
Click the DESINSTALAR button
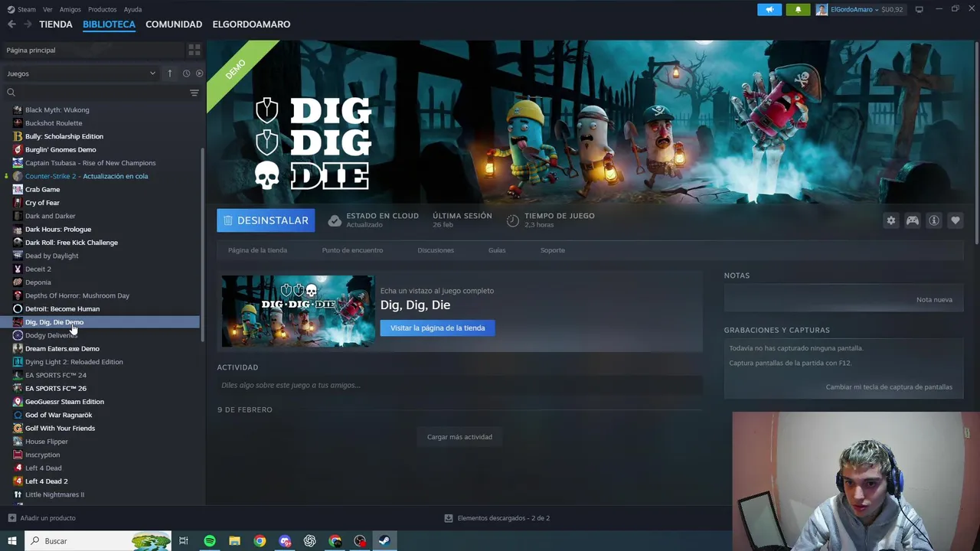pos(266,220)
